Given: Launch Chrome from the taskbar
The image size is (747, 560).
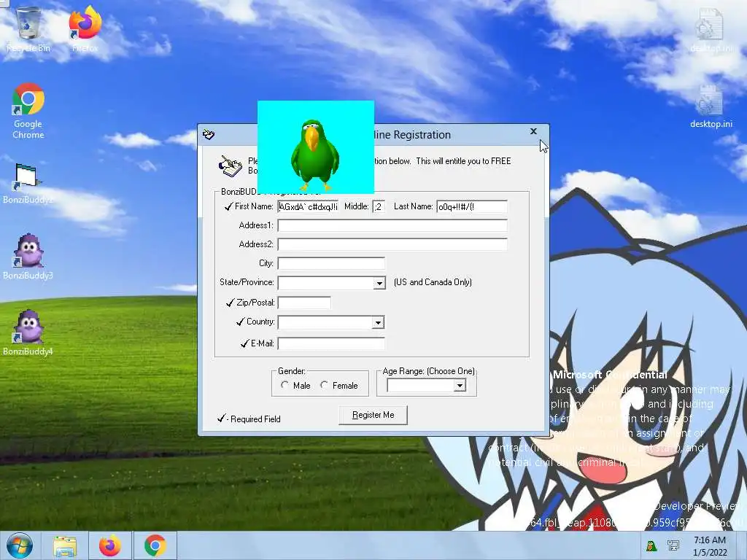Looking at the screenshot, I should pyautogui.click(x=155, y=545).
